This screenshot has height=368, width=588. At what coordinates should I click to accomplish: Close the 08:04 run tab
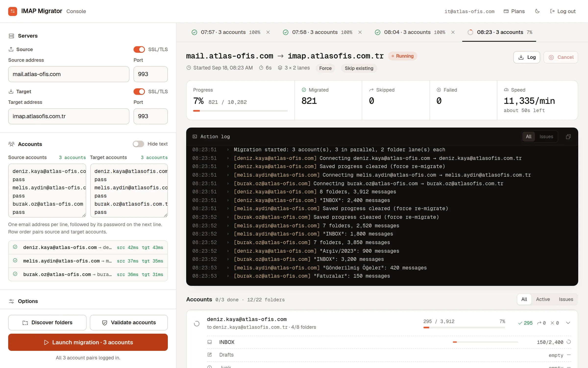[453, 32]
